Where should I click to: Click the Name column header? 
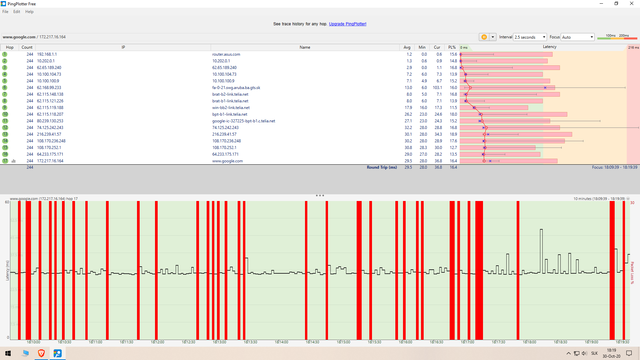(x=305, y=47)
